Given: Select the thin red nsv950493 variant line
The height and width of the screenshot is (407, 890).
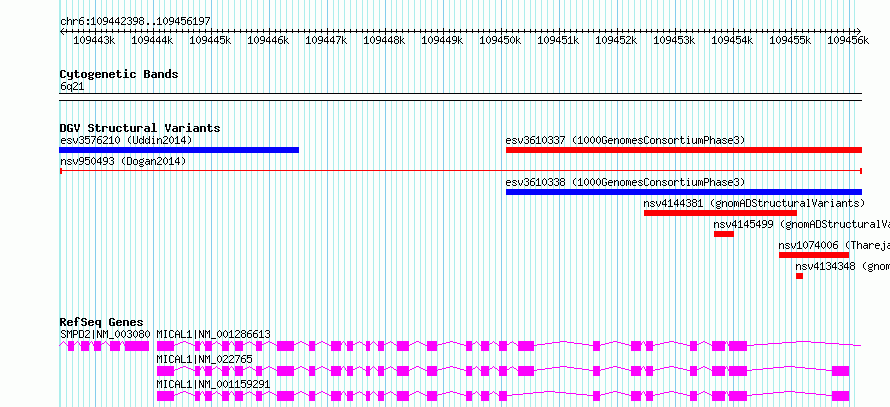Looking at the screenshot, I should (x=461, y=170).
